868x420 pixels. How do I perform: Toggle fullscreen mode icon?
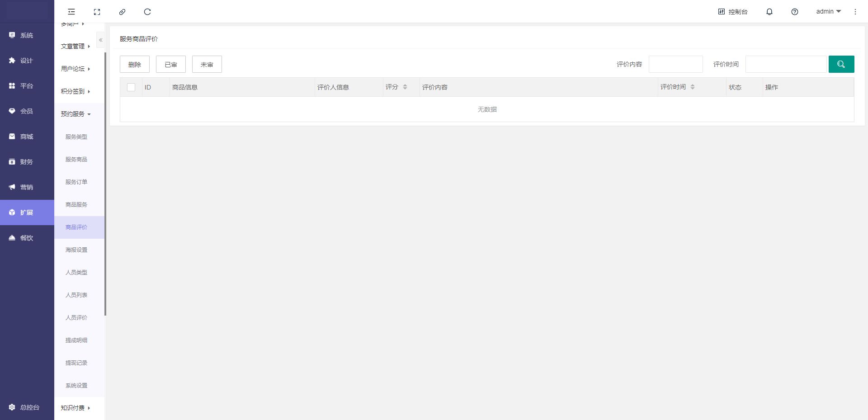tap(97, 12)
